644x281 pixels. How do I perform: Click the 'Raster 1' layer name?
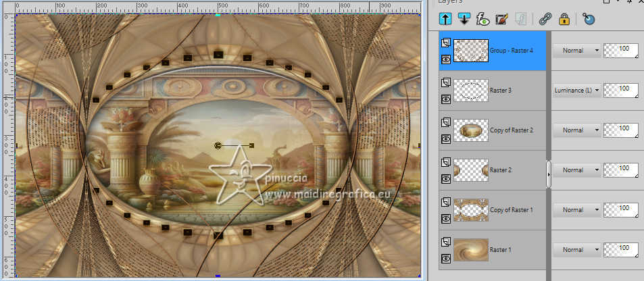501,250
